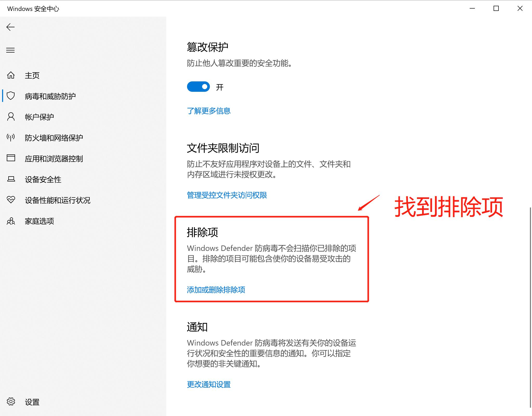Open 家庭选项 page

[x=39, y=221]
